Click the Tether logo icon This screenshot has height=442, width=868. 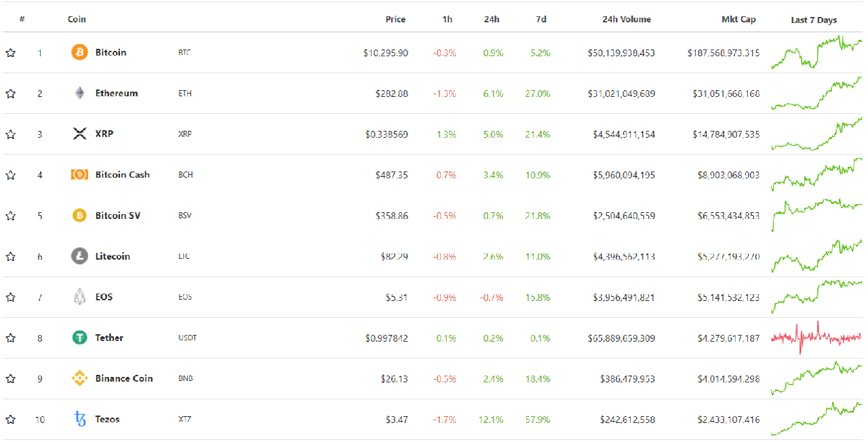coord(79,338)
